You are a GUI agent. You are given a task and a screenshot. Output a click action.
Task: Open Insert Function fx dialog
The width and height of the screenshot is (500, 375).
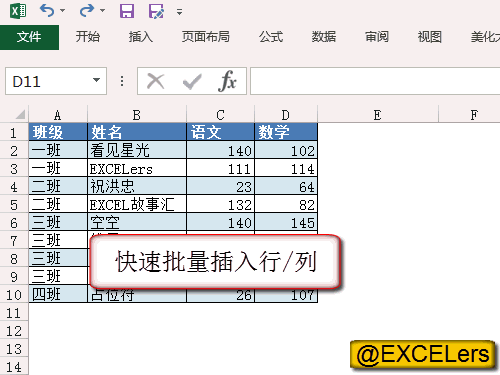pos(227,81)
